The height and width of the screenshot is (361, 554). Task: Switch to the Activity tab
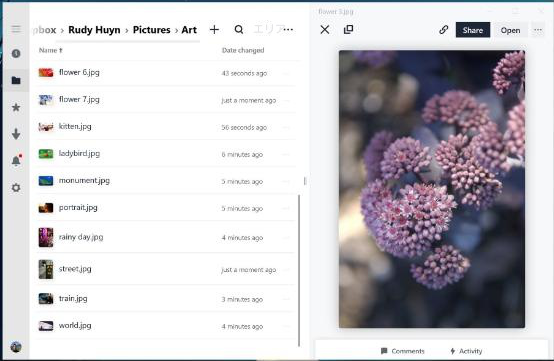(x=466, y=351)
